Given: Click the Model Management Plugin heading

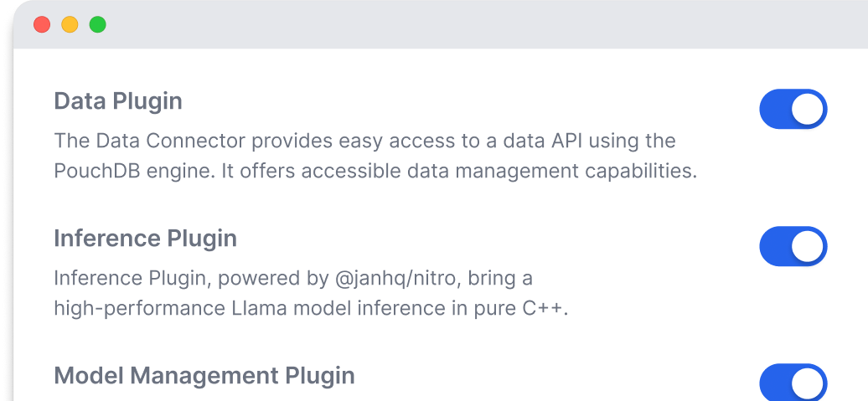Looking at the screenshot, I should (204, 376).
